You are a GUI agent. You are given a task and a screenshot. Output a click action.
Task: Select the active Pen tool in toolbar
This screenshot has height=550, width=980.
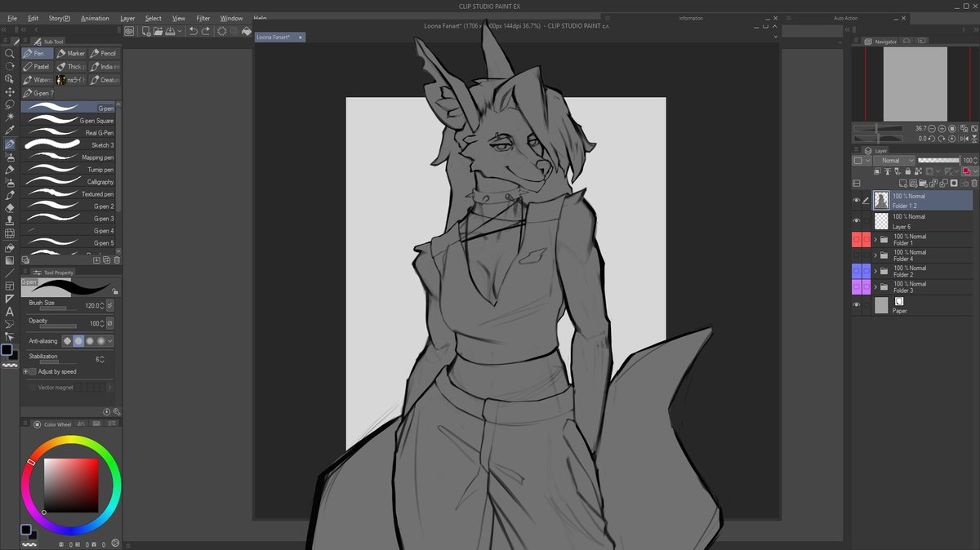point(10,144)
